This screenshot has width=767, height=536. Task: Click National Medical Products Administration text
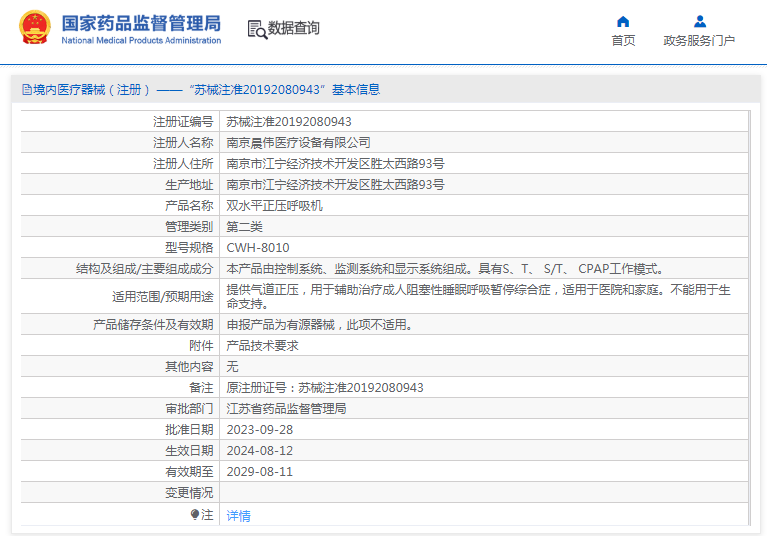141,41
